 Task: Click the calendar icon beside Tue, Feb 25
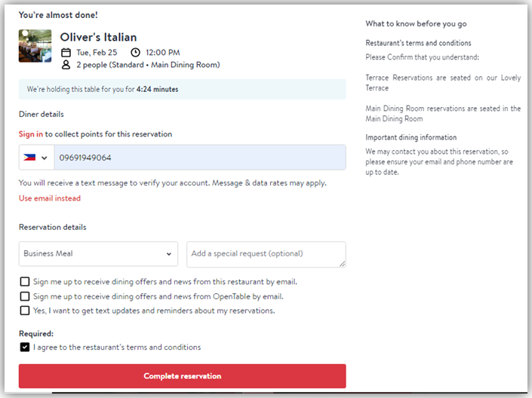[66, 53]
